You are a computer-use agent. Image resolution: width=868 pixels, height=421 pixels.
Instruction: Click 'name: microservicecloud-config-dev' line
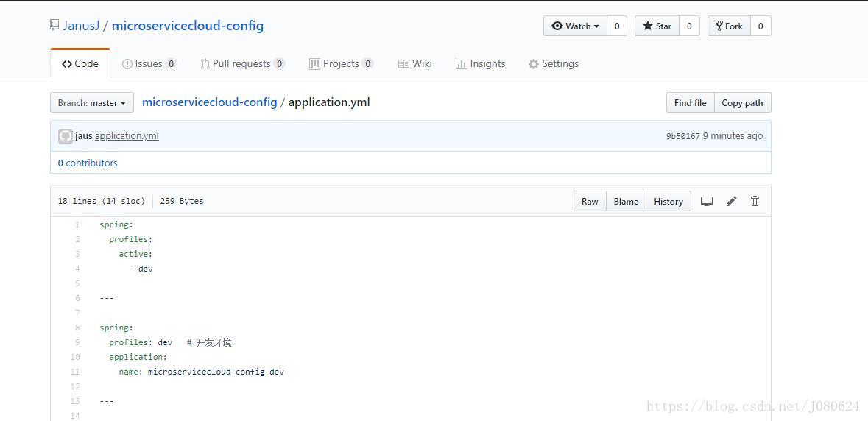202,372
